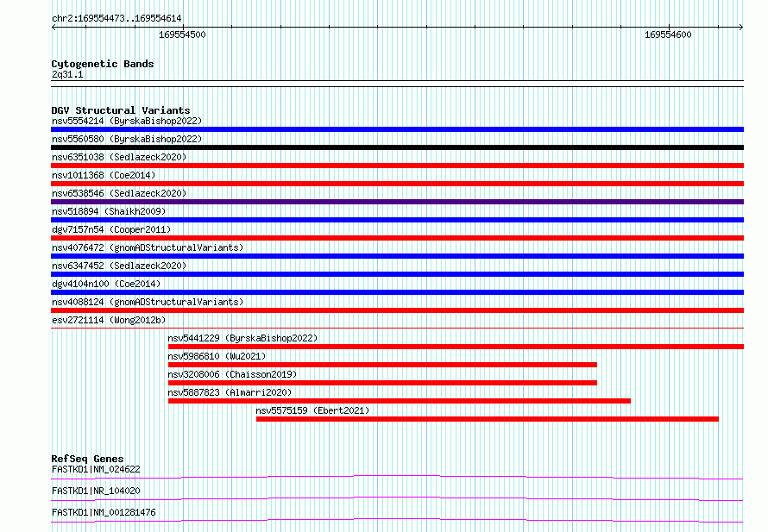Click the red bar under dgv7157n54
Viewport: 768px width, 532px height.
(x=397, y=238)
